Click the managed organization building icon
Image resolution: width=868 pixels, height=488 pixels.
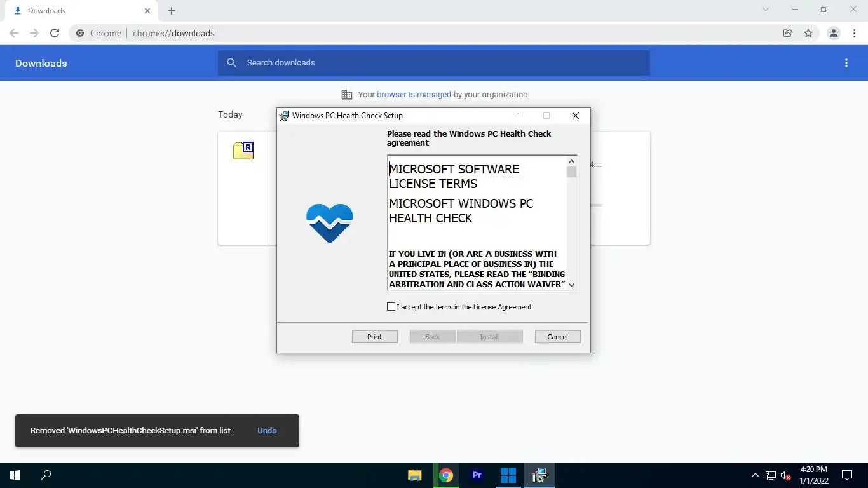pyautogui.click(x=346, y=95)
